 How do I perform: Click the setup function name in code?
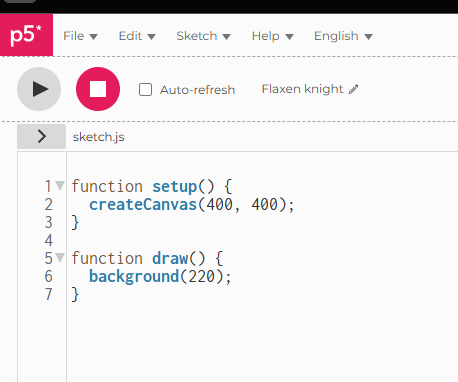pos(175,186)
